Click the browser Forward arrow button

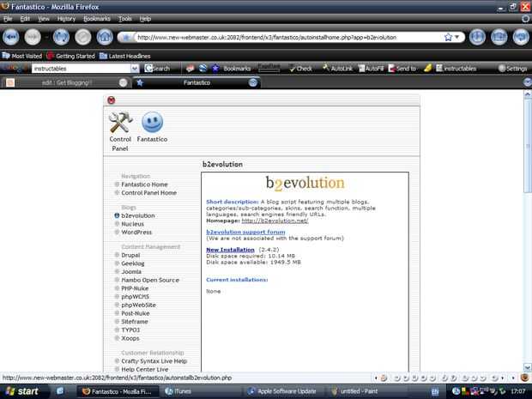(x=33, y=37)
